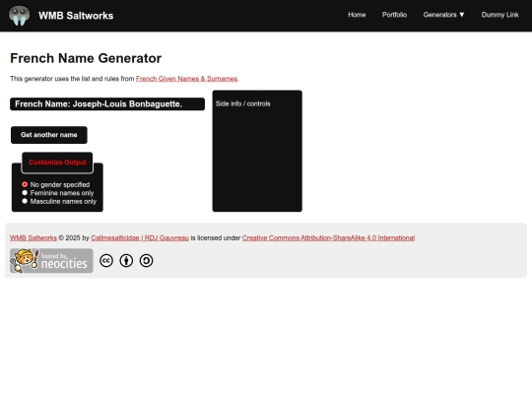532x399 pixels.
Task: Open Creative Commons Attribution-ShareAlike 4.0 link
Action: [328, 237]
